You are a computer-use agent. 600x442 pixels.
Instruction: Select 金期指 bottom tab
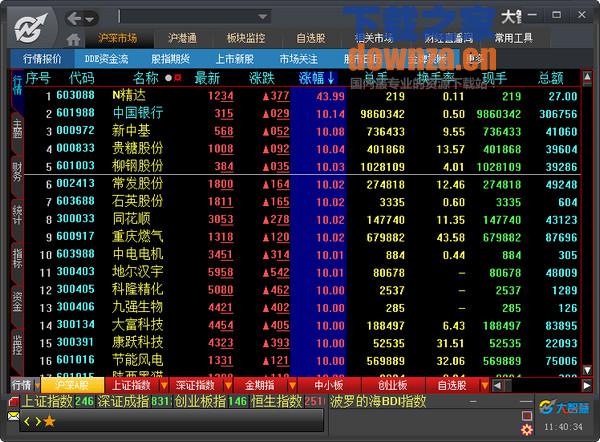pyautogui.click(x=259, y=385)
